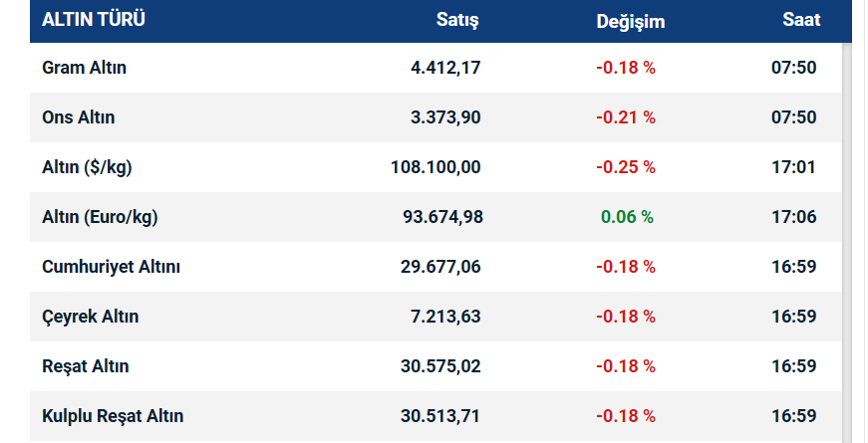Open Çeyrek Altın details
Screen dimensions: 868x443
(x=91, y=317)
